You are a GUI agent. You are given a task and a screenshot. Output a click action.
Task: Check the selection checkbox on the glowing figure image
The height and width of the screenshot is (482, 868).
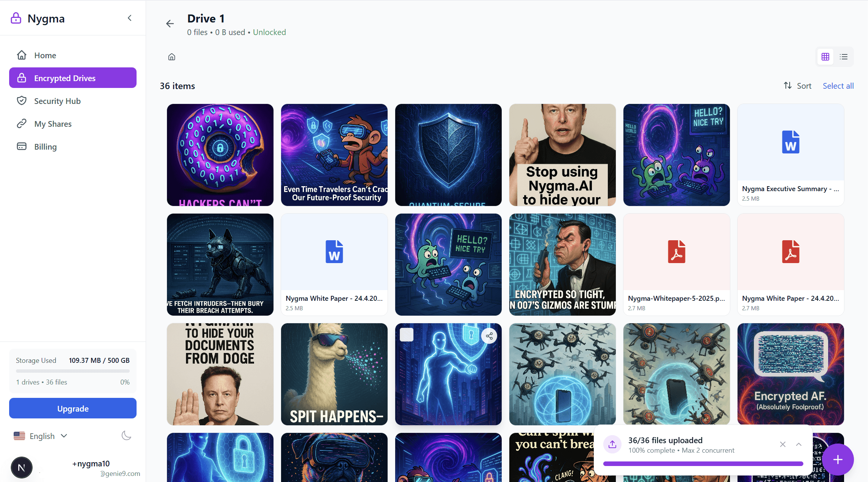click(407, 334)
